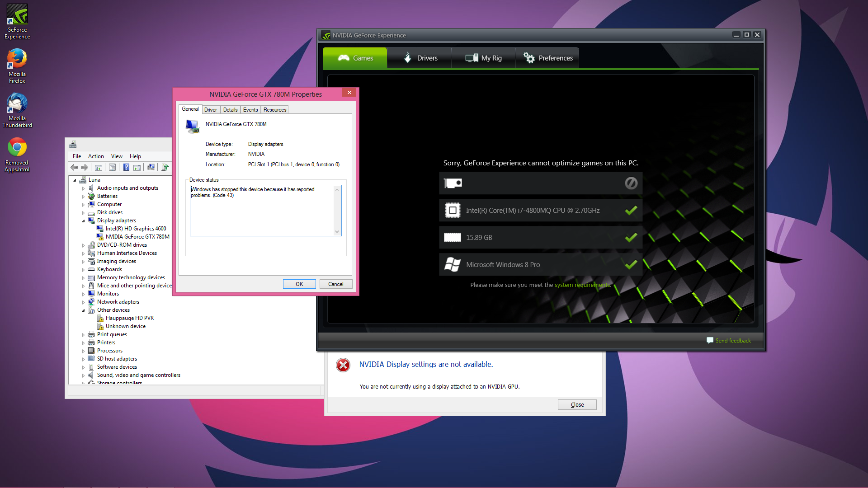
Task: Collapse Display adapters node
Action: (x=83, y=221)
